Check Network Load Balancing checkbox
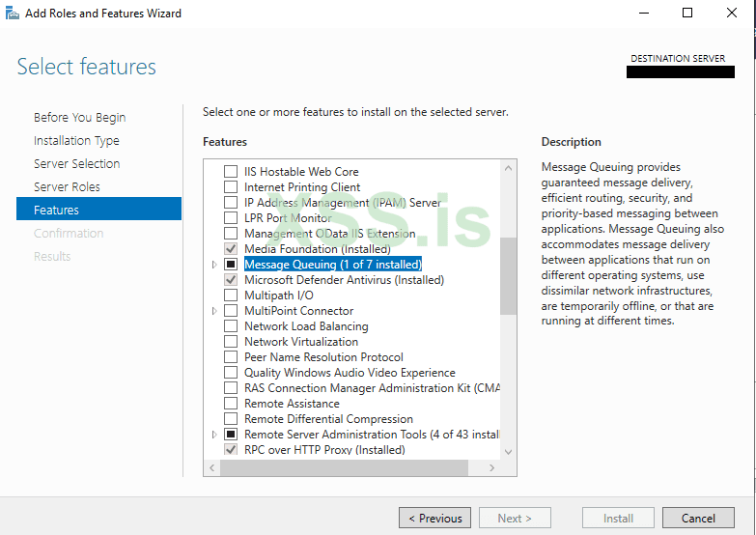This screenshot has width=756, height=535. pyautogui.click(x=231, y=326)
